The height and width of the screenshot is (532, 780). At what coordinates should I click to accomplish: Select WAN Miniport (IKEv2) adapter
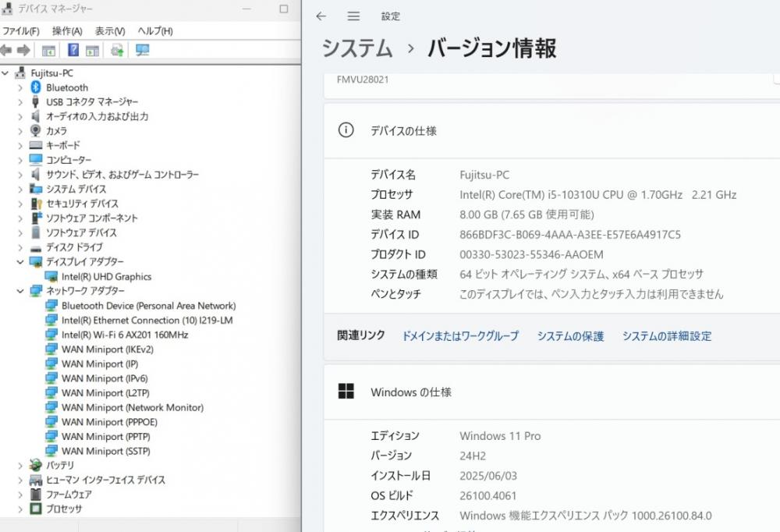click(x=107, y=349)
